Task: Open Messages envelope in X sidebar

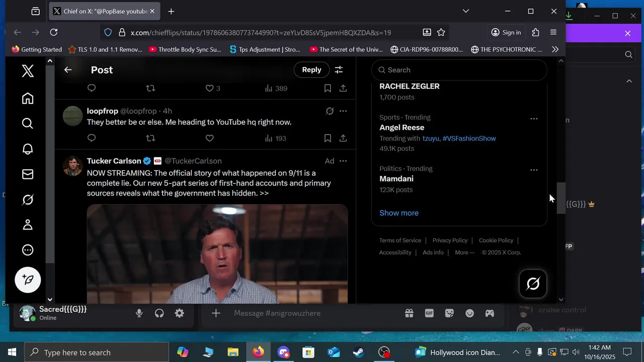Action: point(28,174)
